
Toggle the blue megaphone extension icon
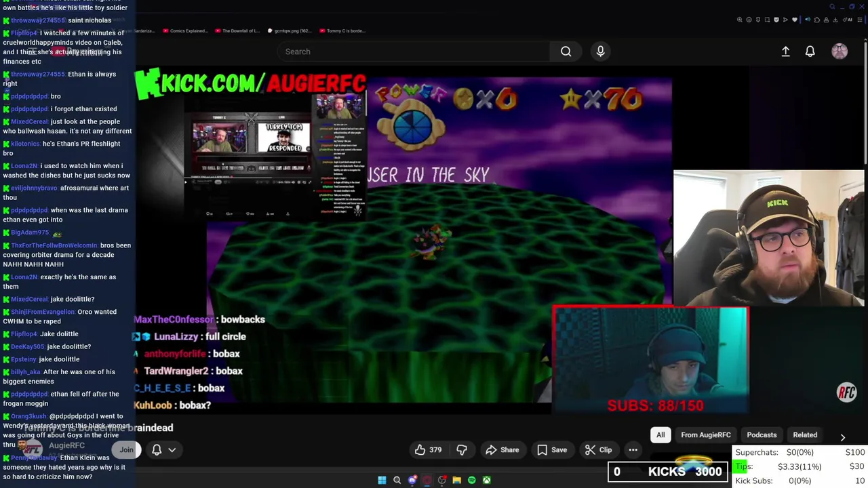(x=808, y=20)
